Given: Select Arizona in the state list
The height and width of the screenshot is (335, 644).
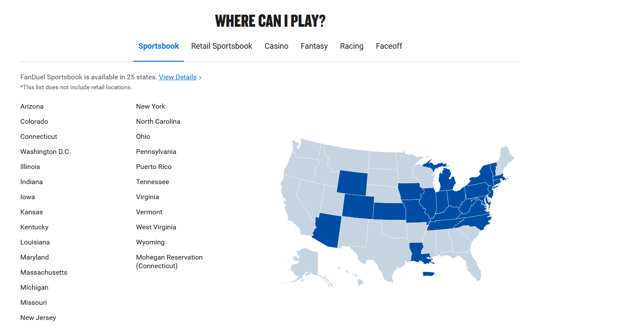Looking at the screenshot, I should (32, 106).
